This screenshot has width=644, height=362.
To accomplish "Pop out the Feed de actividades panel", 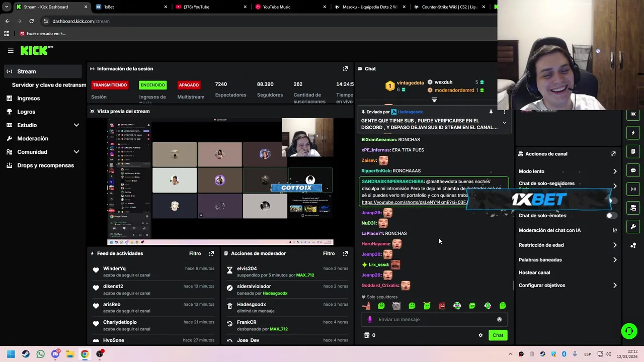I will (x=211, y=253).
